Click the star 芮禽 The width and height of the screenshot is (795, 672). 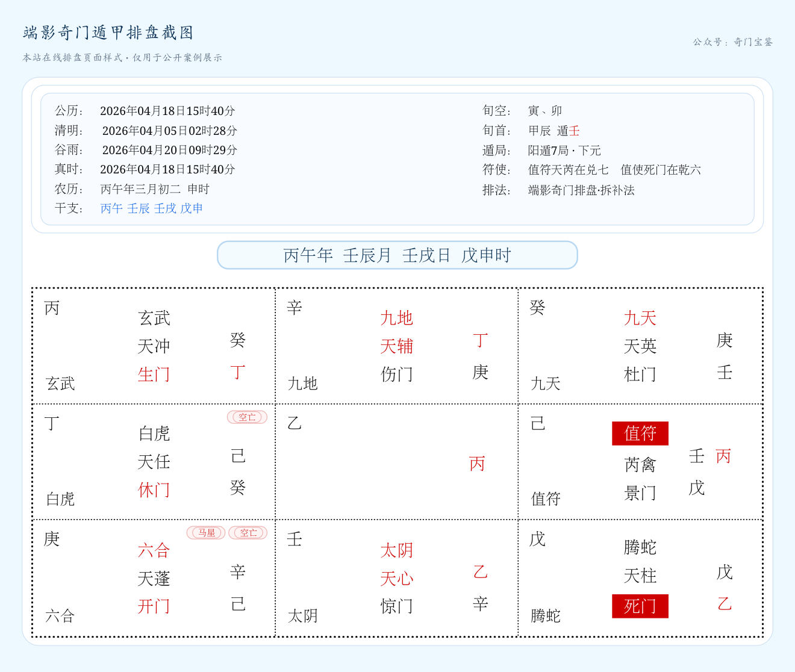click(640, 465)
